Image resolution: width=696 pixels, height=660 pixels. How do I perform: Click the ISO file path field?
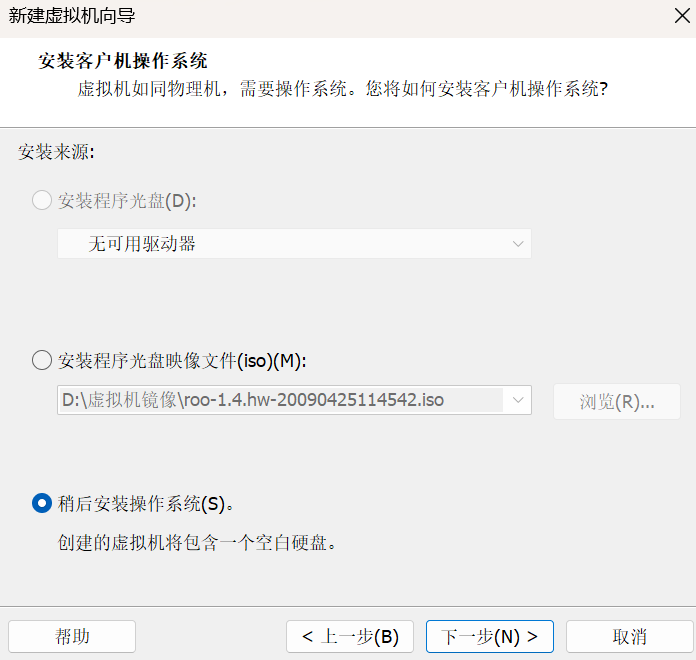280,401
